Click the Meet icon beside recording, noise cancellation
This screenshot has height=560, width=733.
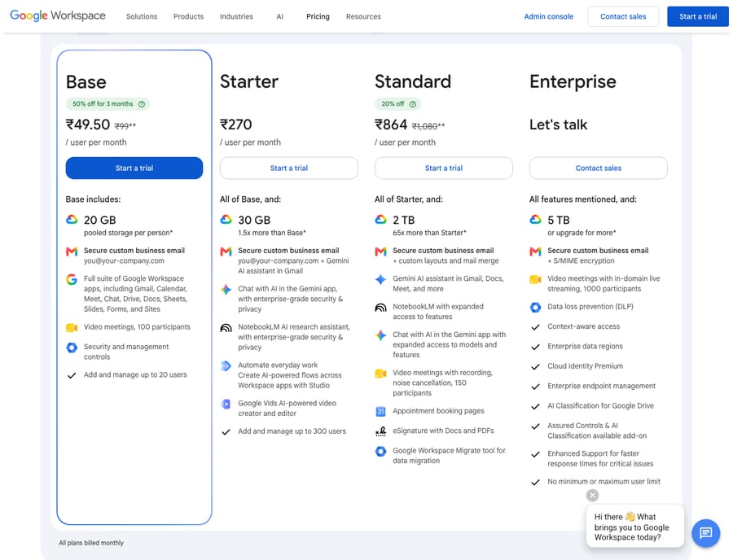coord(380,374)
